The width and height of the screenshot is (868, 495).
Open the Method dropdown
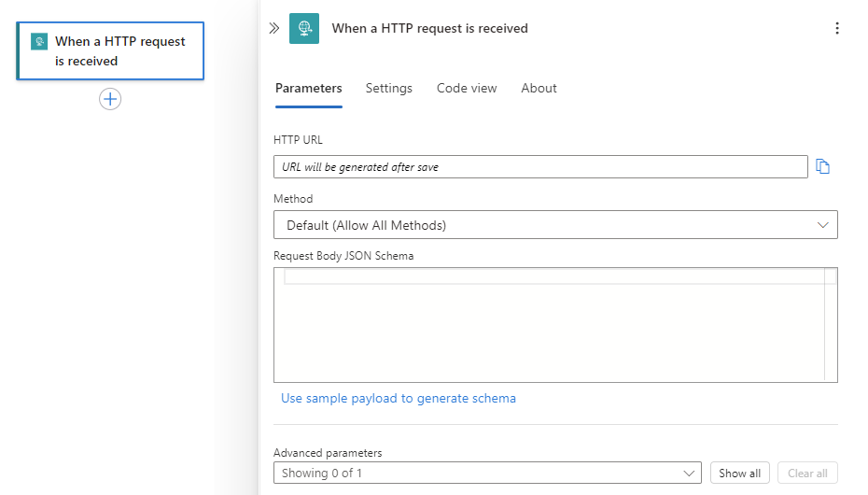[x=555, y=225]
